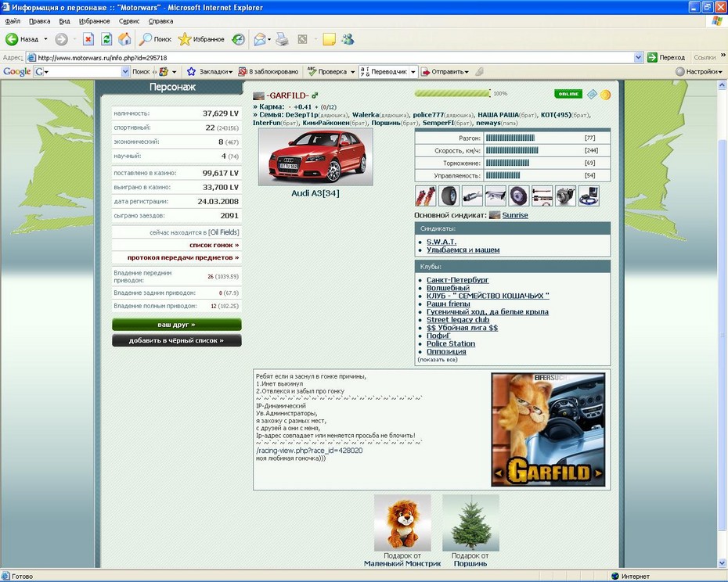
Task: Open the Справка menu
Action: coord(160,21)
